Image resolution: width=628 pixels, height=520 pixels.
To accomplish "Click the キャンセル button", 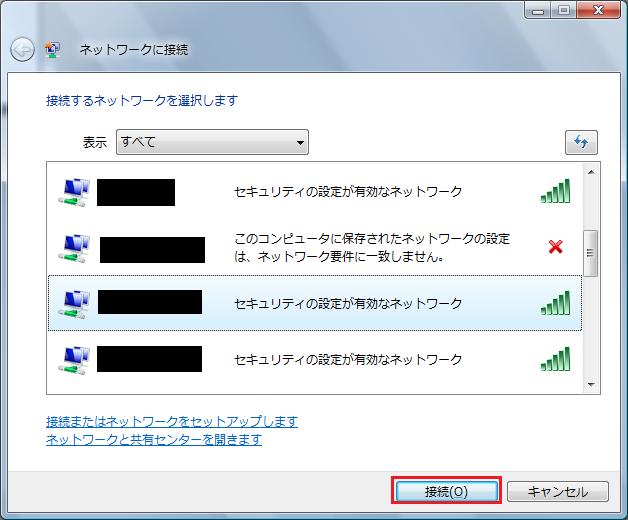I will coord(558,491).
